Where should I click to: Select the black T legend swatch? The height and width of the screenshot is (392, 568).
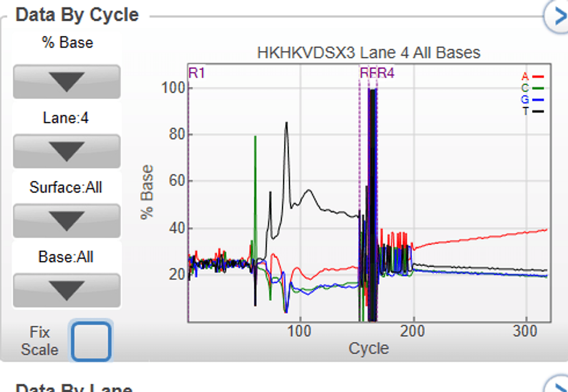[x=539, y=112]
